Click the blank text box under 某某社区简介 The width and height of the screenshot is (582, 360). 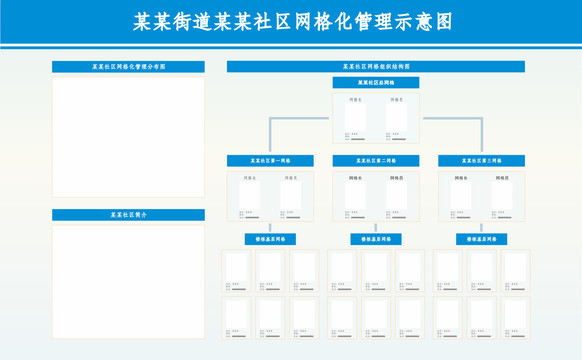point(128,282)
